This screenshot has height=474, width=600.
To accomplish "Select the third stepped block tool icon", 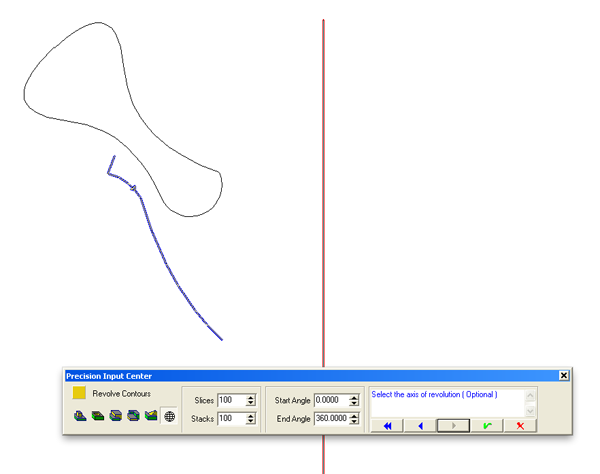I will pyautogui.click(x=116, y=416).
